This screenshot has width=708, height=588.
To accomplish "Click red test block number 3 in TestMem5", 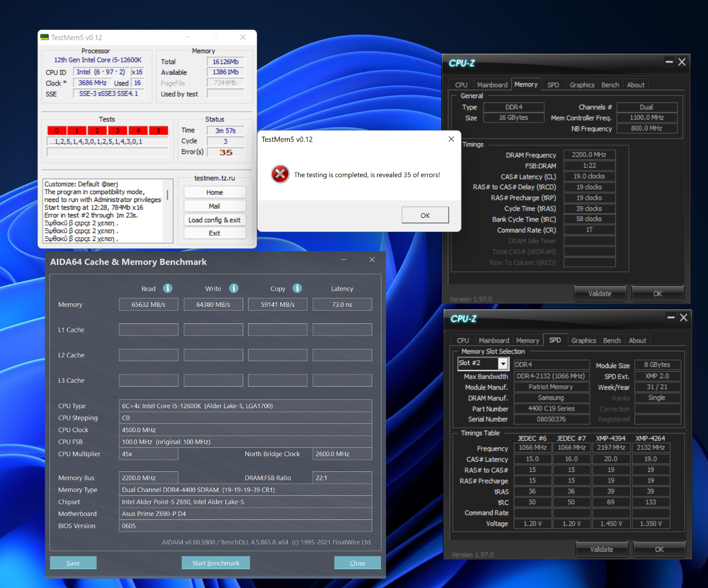I will (118, 130).
